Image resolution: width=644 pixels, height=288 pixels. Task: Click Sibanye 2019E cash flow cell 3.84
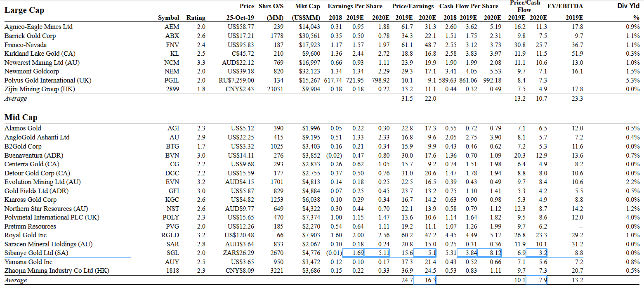[x=469, y=253]
